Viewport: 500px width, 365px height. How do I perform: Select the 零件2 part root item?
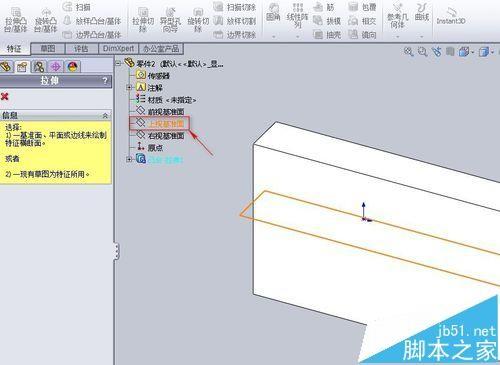[173, 63]
